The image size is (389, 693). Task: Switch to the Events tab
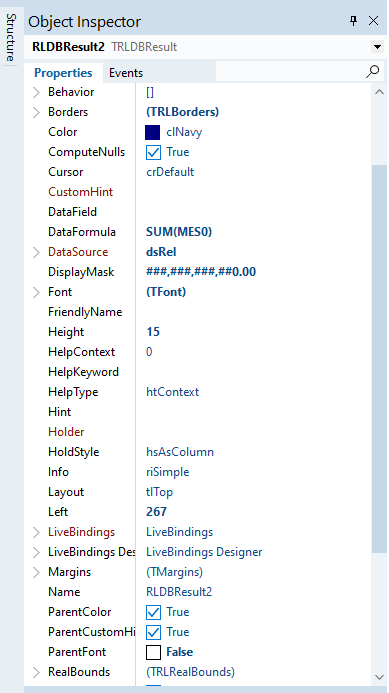click(126, 73)
